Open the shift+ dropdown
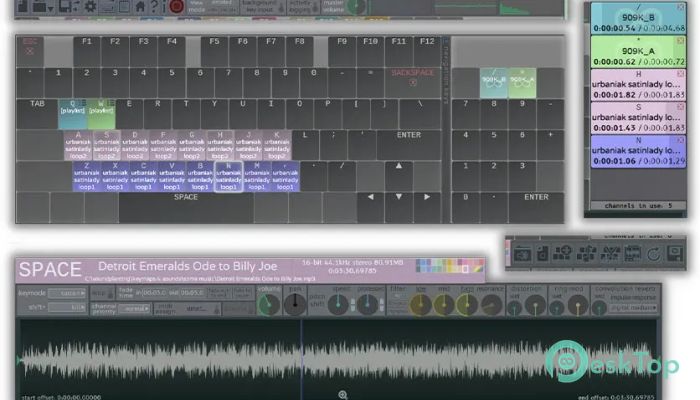This screenshot has width=700, height=400. coord(67,307)
